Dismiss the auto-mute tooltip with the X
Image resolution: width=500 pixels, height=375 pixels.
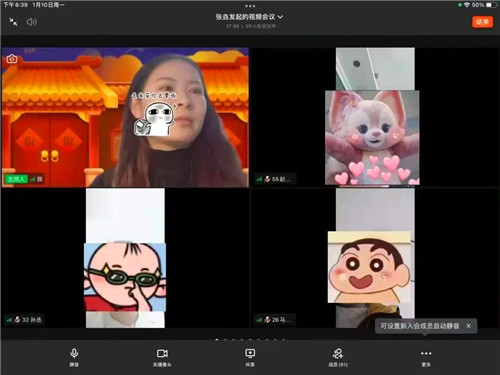click(x=469, y=326)
